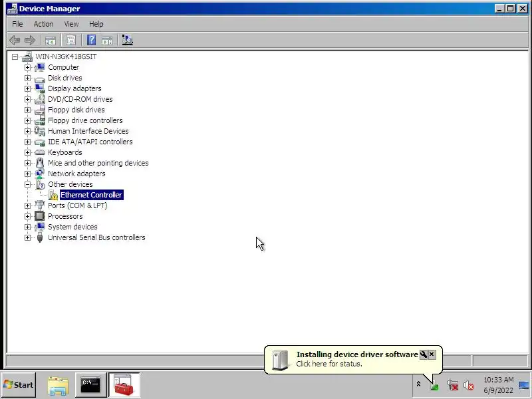Select the 'System devices' label
The width and height of the screenshot is (532, 399).
tap(72, 227)
